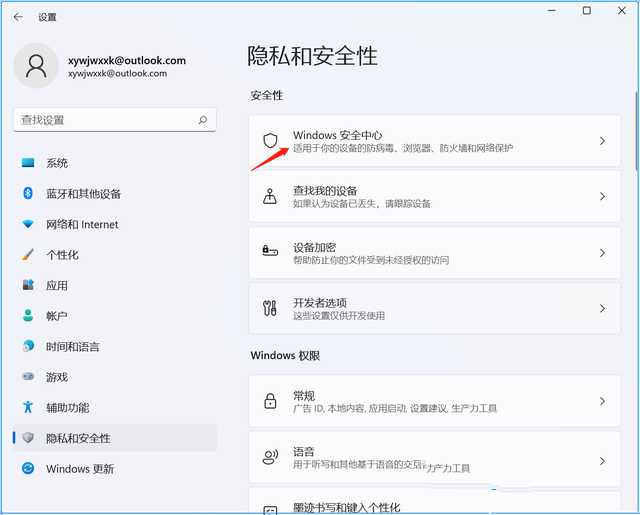Viewport: 640px width, 515px height.
Task: Click the vertical scrollbar thumb
Action: coord(636,131)
